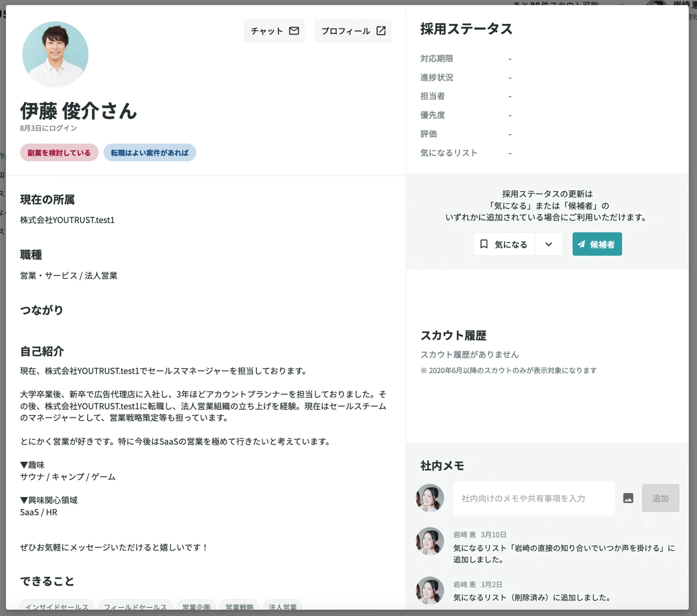The width and height of the screenshot is (697, 616).
Task: Open full profile via the external link icon
Action: click(x=381, y=31)
